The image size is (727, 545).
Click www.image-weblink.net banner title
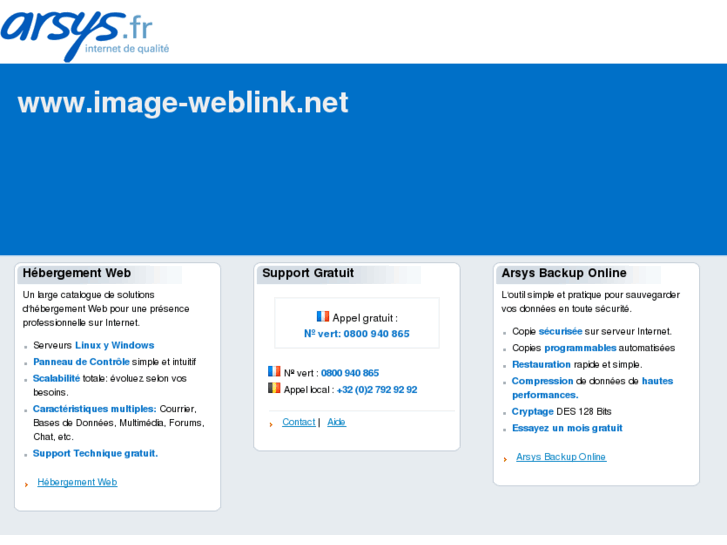(x=183, y=103)
